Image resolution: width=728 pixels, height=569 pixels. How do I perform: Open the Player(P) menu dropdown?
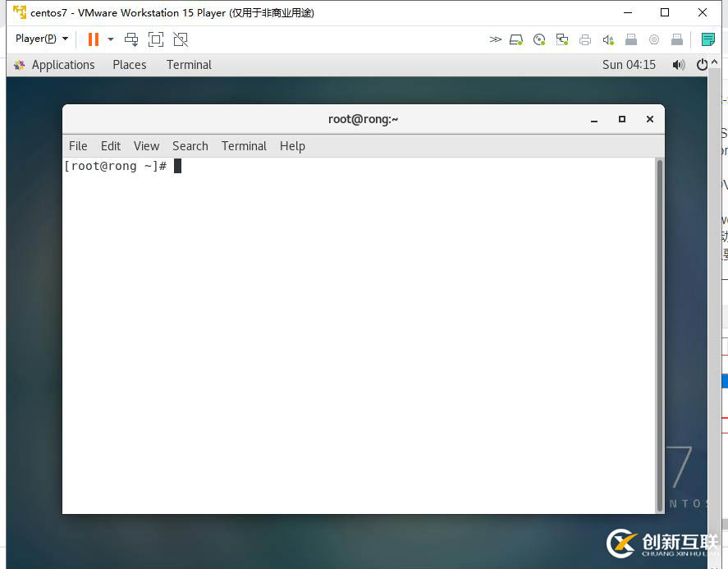tap(42, 39)
